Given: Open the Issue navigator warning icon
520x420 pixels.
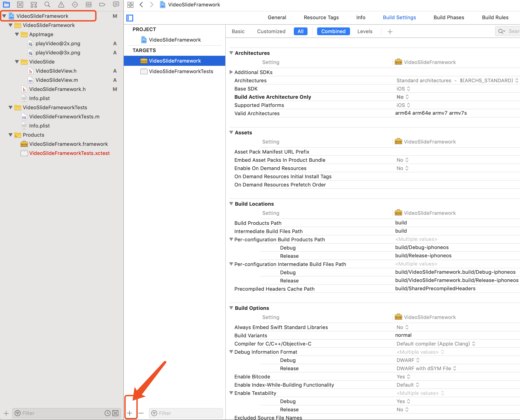Looking at the screenshot, I should tap(61, 4).
